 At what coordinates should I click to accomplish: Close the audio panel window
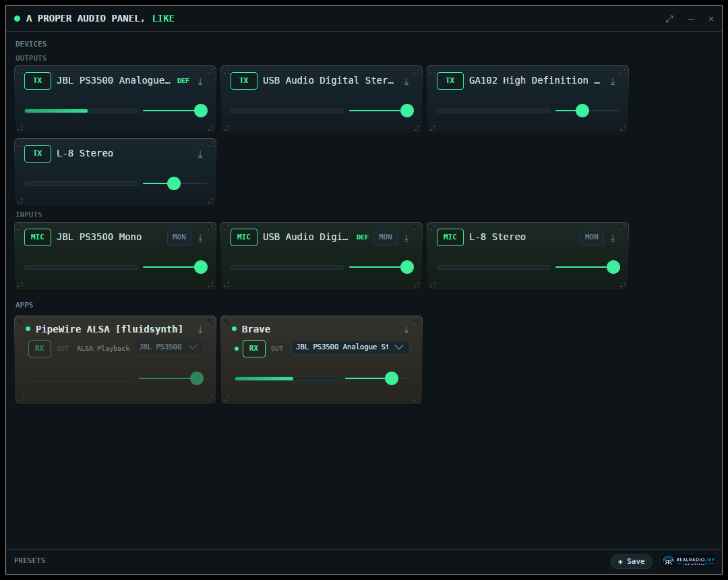click(711, 19)
